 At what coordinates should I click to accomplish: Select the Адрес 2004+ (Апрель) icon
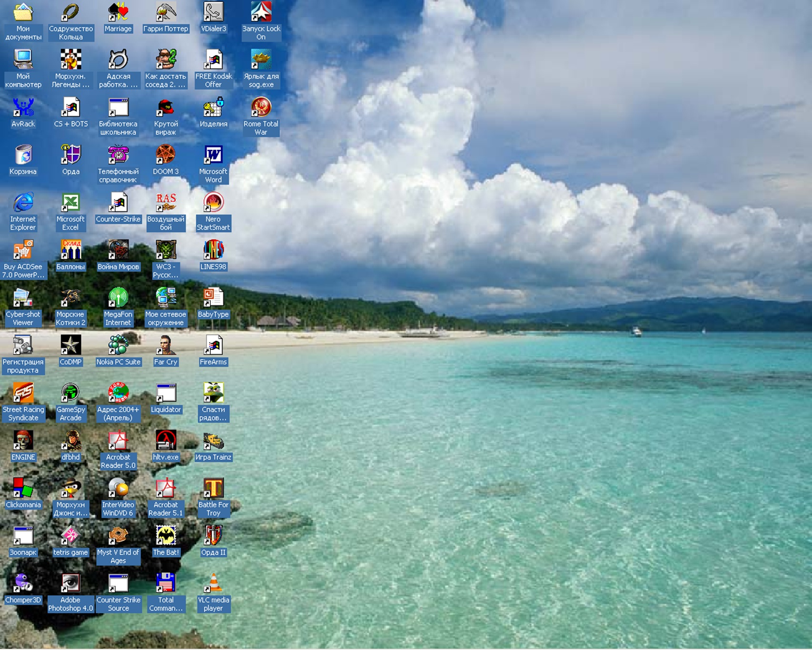tap(118, 393)
